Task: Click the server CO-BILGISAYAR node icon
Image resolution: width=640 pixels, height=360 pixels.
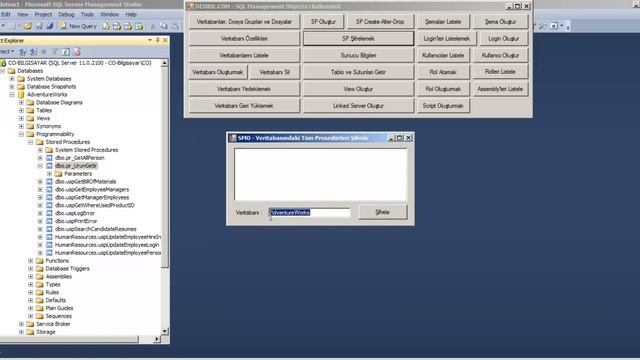Action: [3, 63]
